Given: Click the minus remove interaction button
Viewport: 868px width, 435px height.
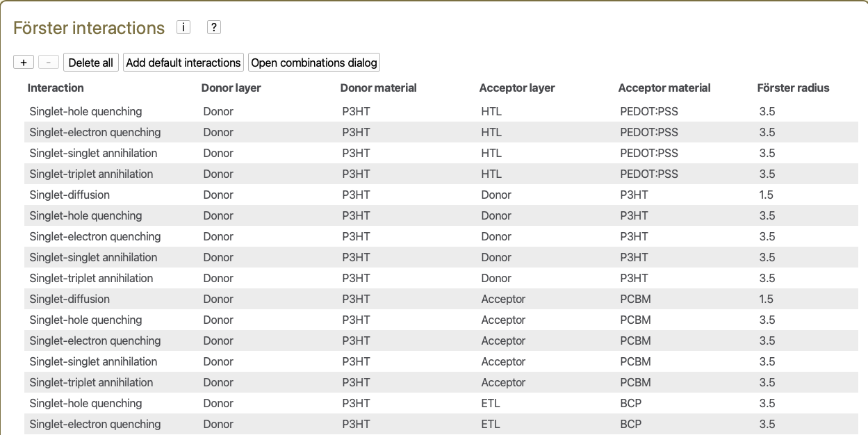Looking at the screenshot, I should pos(48,63).
